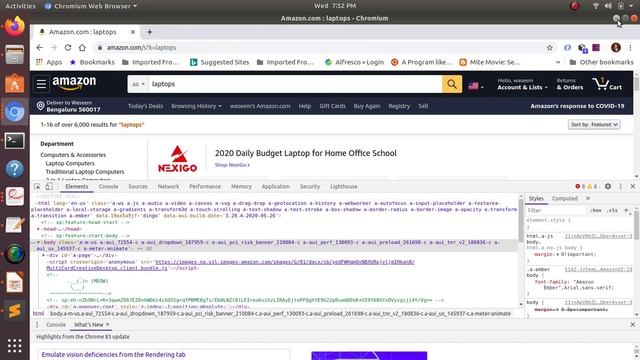Open Chromium Web Browser app menu
Viewport: 640px width, 360px height.
tap(90, 6)
